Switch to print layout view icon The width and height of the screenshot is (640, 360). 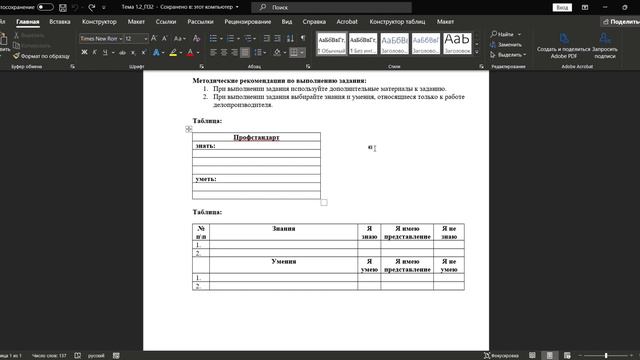click(x=549, y=356)
